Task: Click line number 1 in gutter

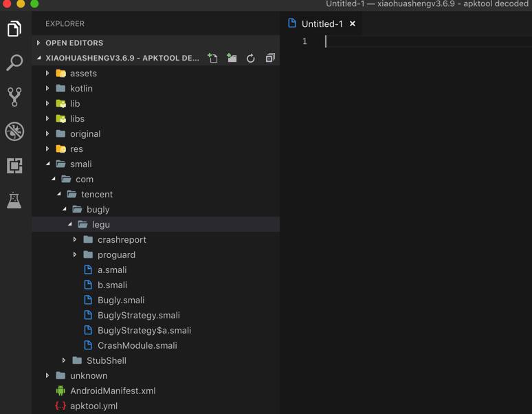Action: (x=304, y=41)
